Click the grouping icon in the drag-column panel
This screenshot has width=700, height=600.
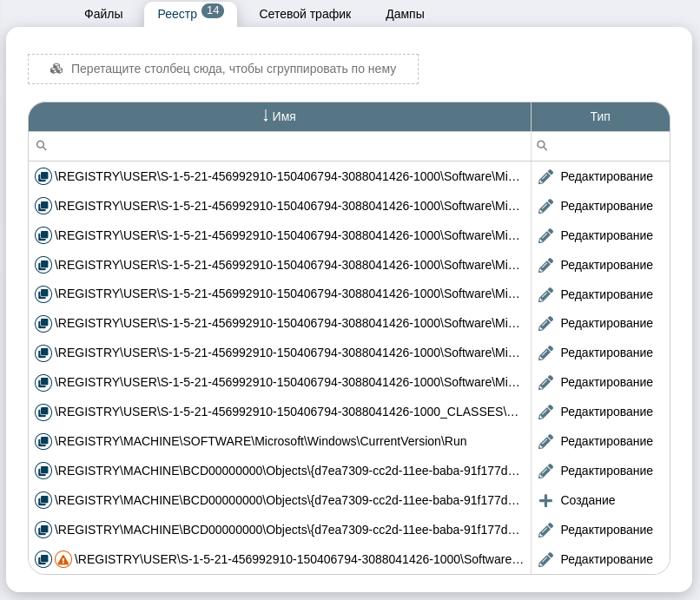[56, 69]
